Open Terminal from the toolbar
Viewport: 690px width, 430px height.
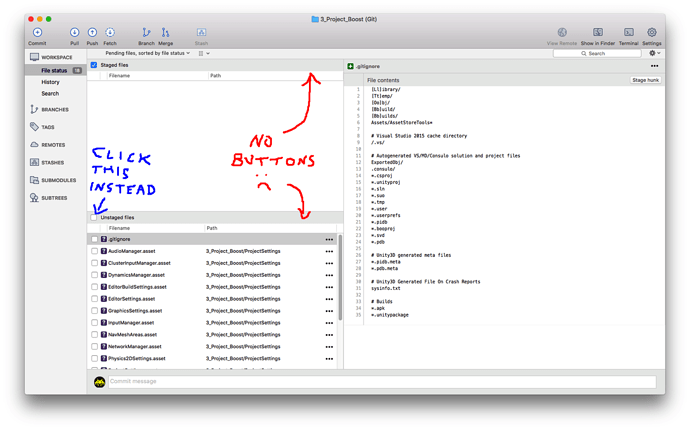tap(629, 33)
